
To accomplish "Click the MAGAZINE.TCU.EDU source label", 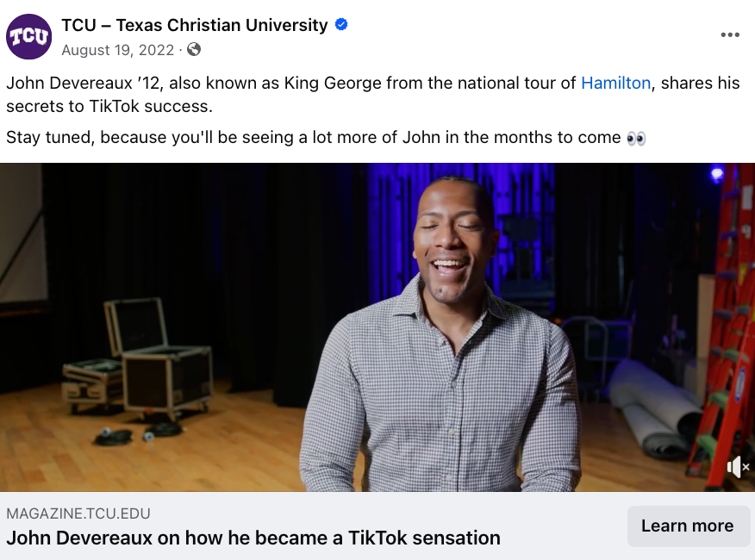I will [x=78, y=514].
